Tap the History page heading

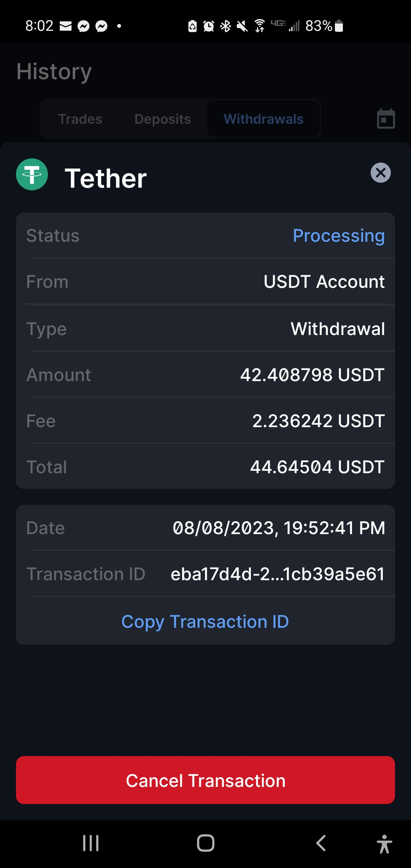tap(54, 72)
